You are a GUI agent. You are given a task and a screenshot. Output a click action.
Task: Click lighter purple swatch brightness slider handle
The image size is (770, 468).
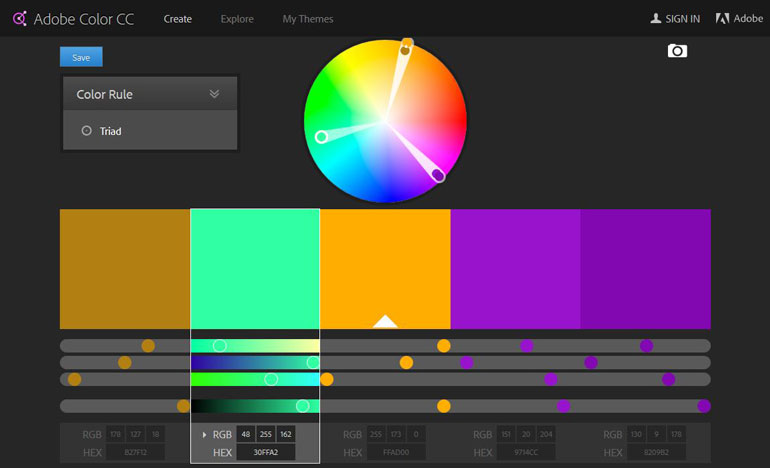coord(563,406)
